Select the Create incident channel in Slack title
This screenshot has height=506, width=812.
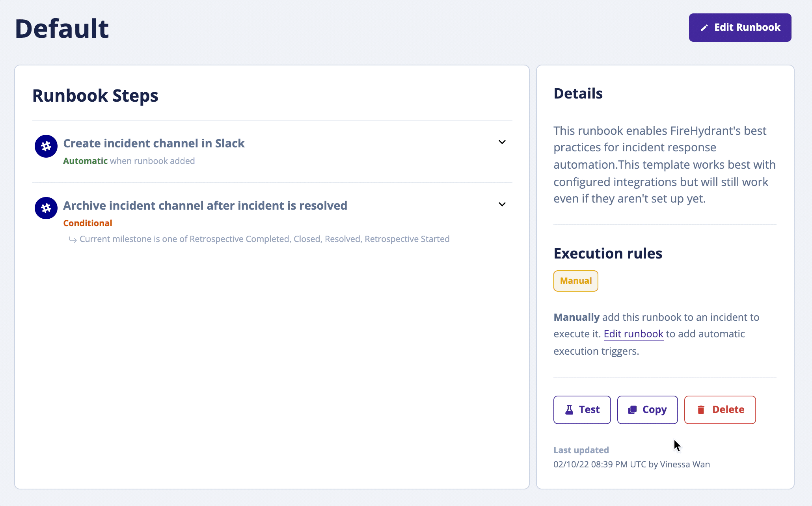154,143
